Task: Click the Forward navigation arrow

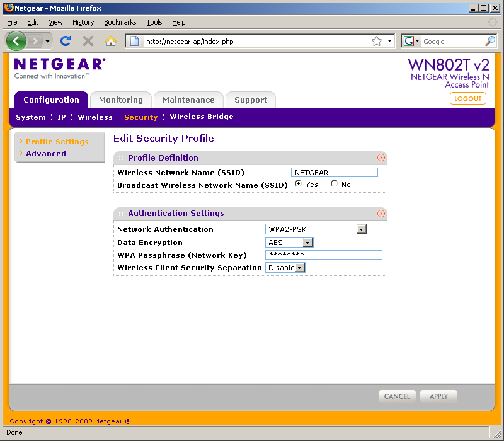Action: [x=35, y=41]
